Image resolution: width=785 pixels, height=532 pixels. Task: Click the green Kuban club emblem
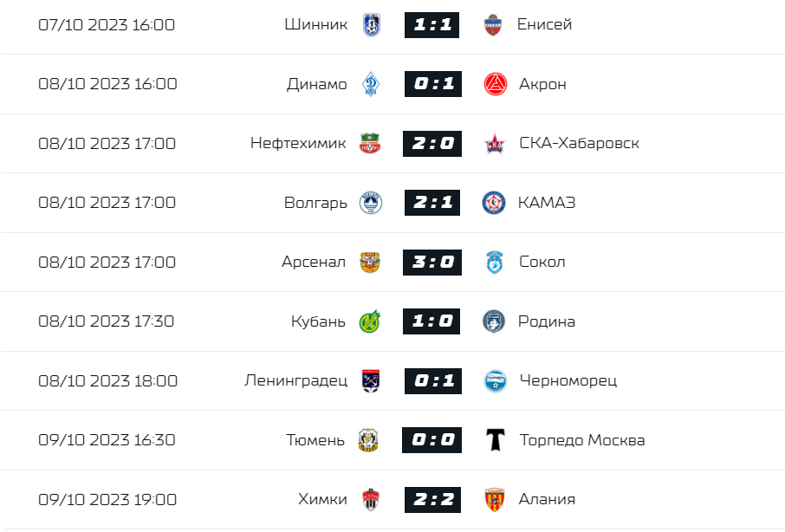coord(370,321)
